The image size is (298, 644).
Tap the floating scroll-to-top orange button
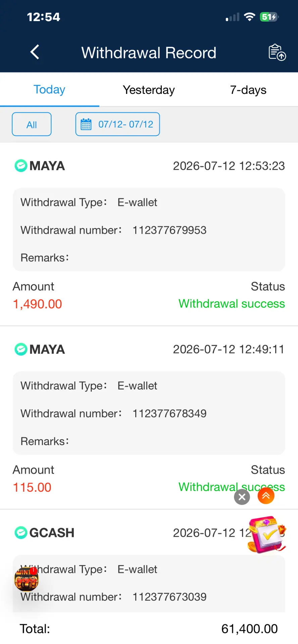(x=266, y=496)
